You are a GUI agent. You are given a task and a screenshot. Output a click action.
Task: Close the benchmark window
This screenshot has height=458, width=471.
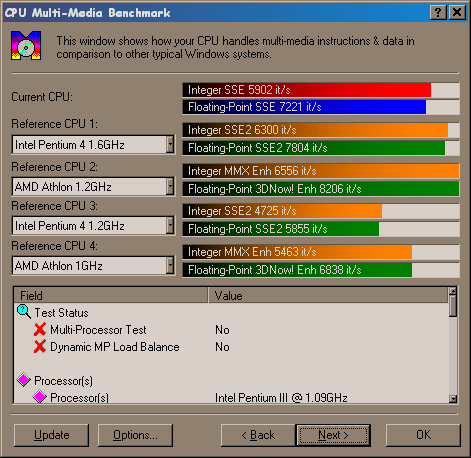pyautogui.click(x=457, y=13)
